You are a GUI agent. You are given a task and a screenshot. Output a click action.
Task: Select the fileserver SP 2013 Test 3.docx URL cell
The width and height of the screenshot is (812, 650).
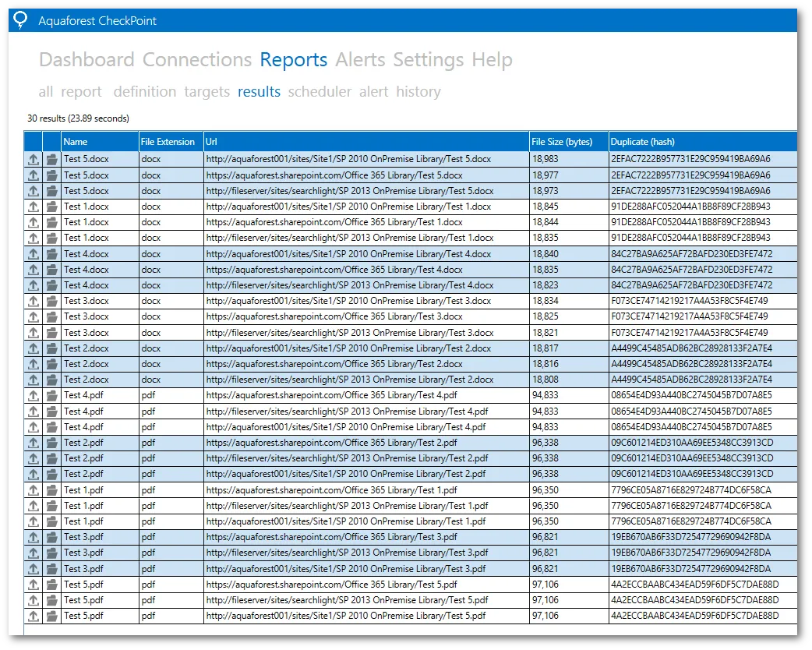(366, 333)
